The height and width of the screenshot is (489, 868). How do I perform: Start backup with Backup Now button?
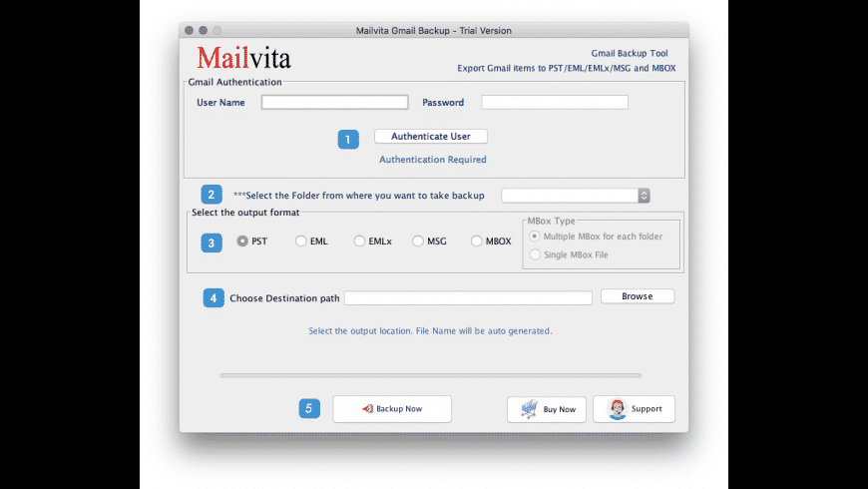pyautogui.click(x=392, y=409)
